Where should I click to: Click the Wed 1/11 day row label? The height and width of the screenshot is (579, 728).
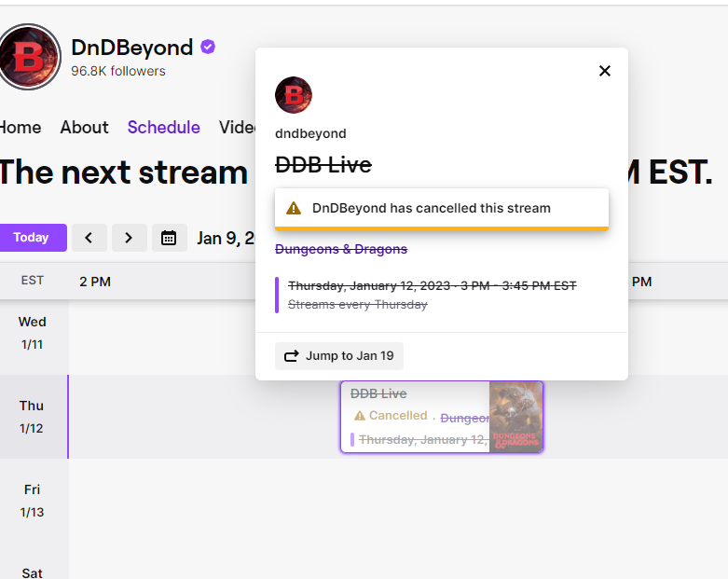32,334
